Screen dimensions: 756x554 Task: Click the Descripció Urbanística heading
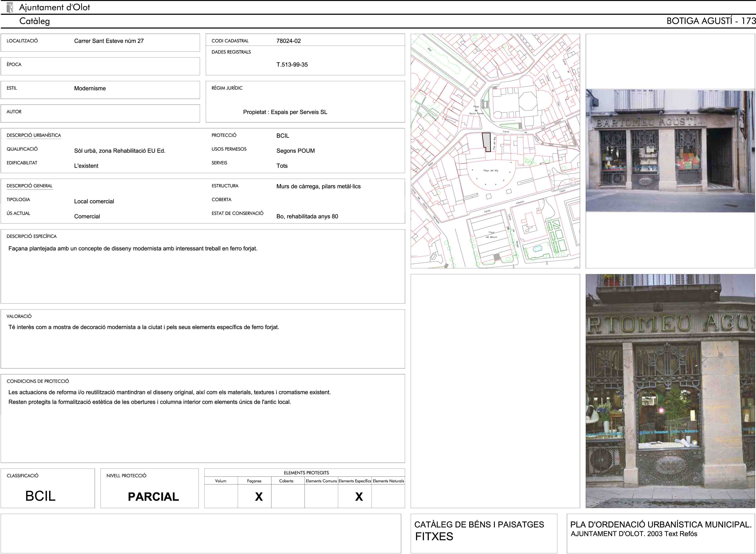pos(33,136)
